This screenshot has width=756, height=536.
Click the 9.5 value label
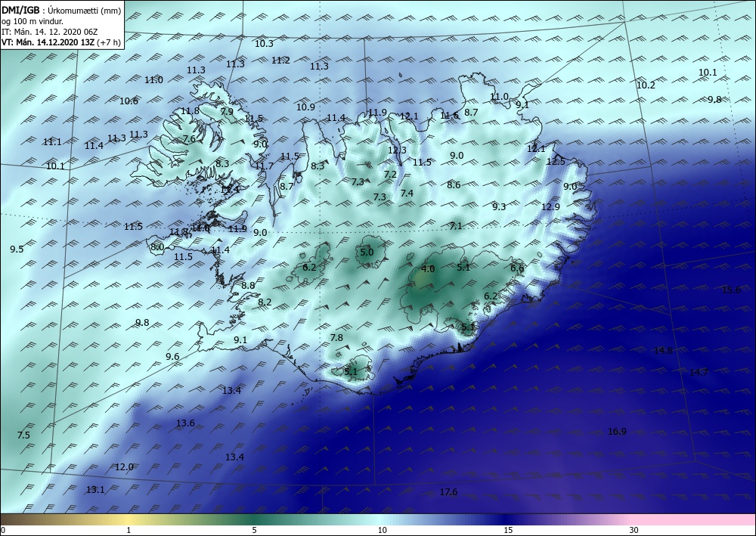pyautogui.click(x=17, y=249)
